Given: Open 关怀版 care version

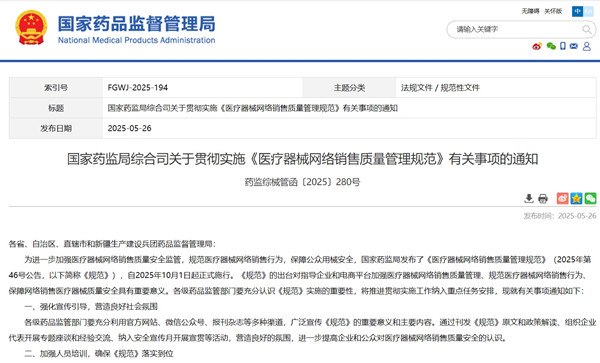Looking at the screenshot, I should click(553, 11).
